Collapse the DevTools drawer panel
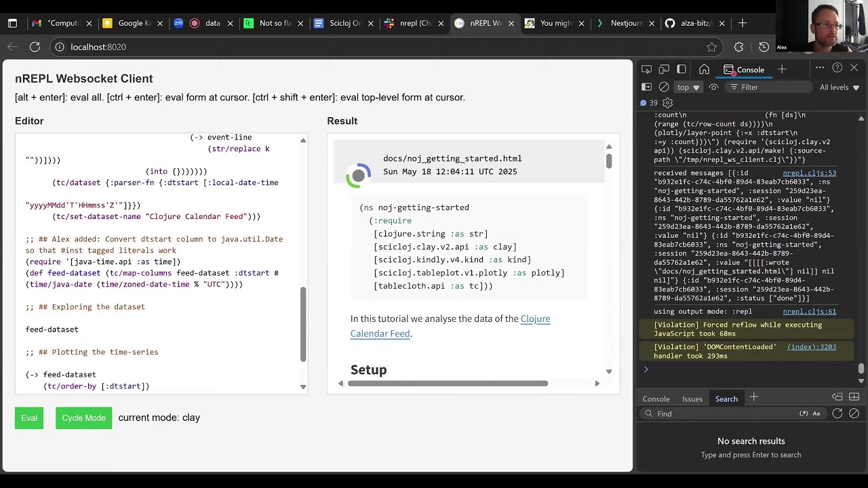The height and width of the screenshot is (488, 868). (854, 397)
